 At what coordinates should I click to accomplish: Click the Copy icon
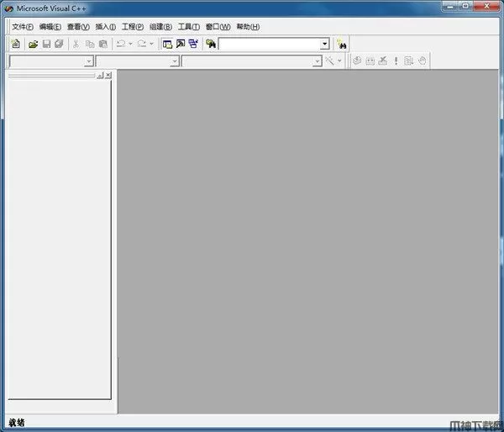90,44
